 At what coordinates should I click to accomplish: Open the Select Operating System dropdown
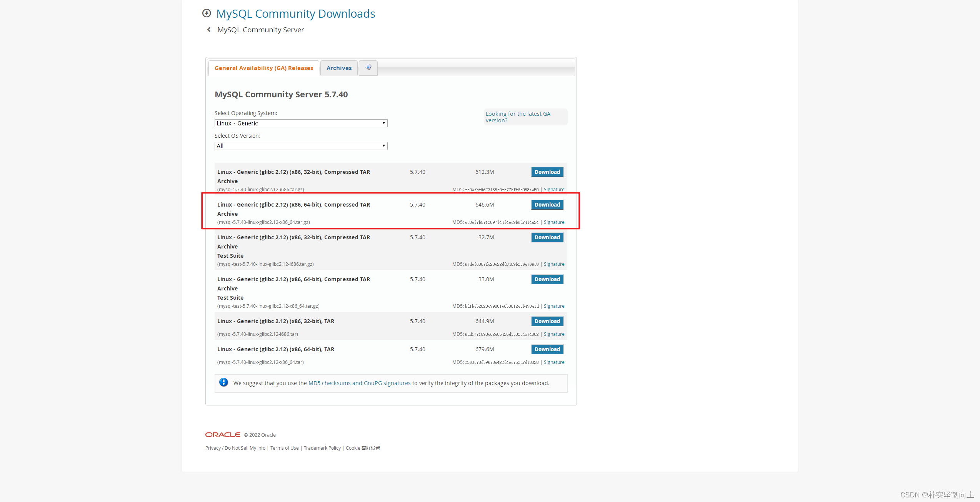pyautogui.click(x=301, y=123)
